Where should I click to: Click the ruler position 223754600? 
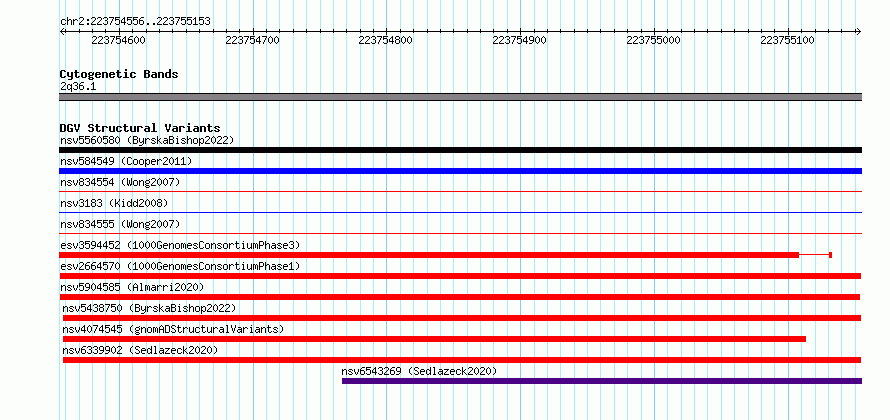click(x=119, y=40)
